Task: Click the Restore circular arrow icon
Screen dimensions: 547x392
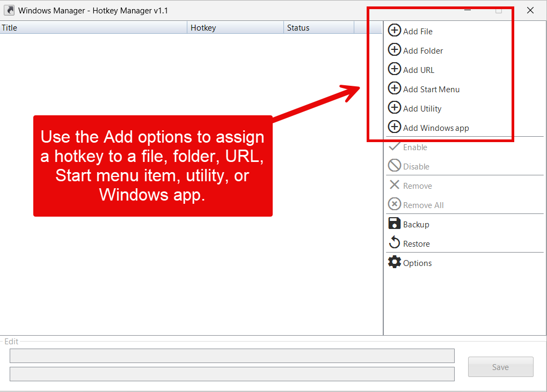Action: [394, 242]
